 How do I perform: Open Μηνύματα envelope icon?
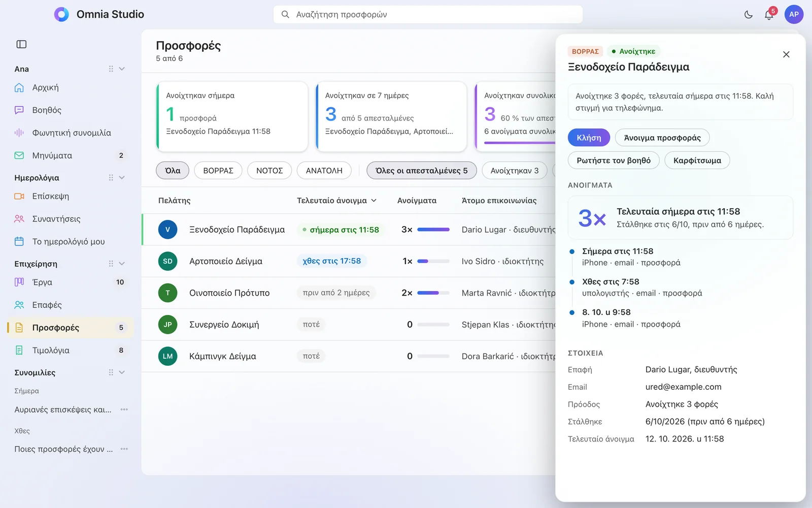[19, 155]
